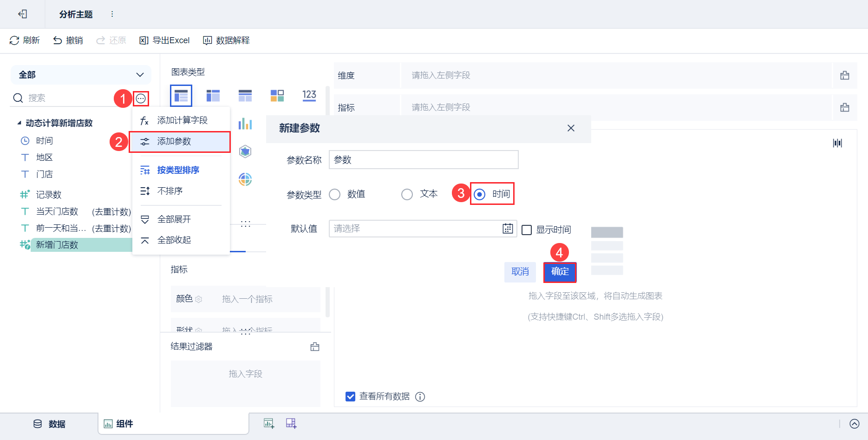Toggle the 查看所有数据 checkbox
868x440 pixels.
(351, 396)
